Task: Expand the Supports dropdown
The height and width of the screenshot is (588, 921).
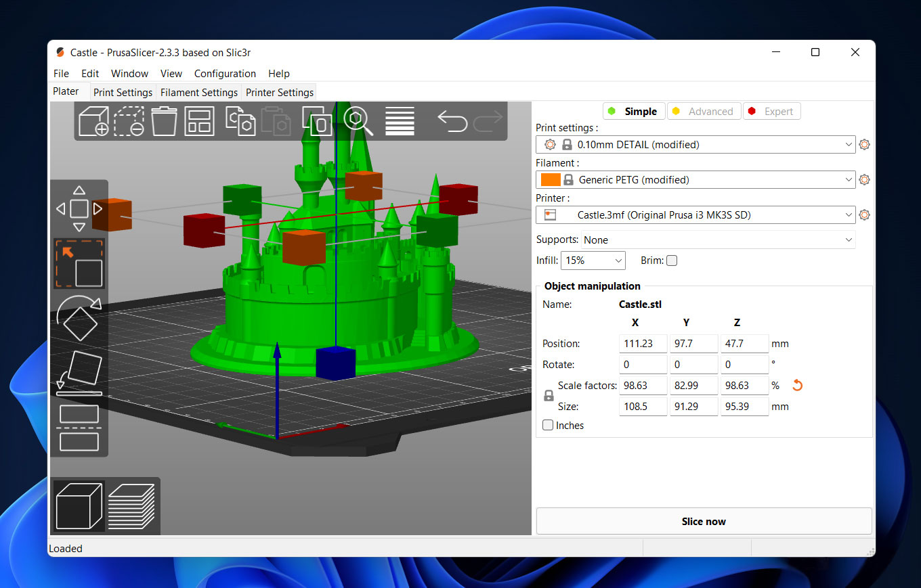Action: tap(718, 240)
